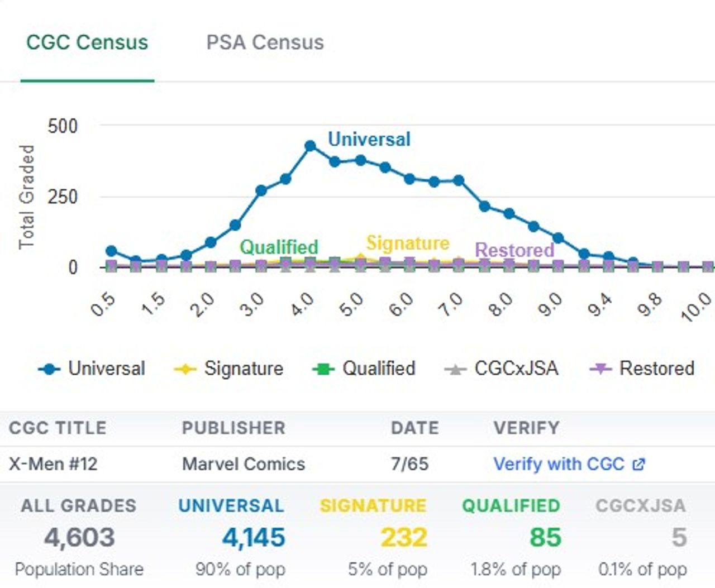Screen dimensions: 715x588
Task: Click the Universal peak point at grade 4.0
Action: pos(311,146)
